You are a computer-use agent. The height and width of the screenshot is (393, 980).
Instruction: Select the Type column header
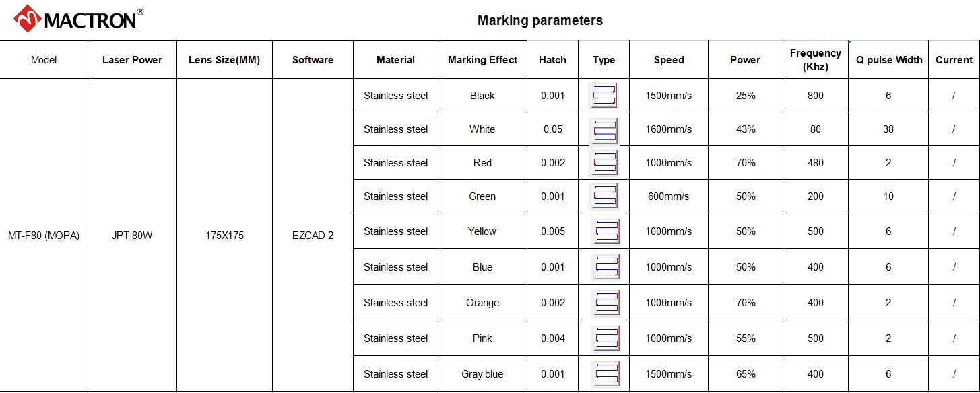603,60
